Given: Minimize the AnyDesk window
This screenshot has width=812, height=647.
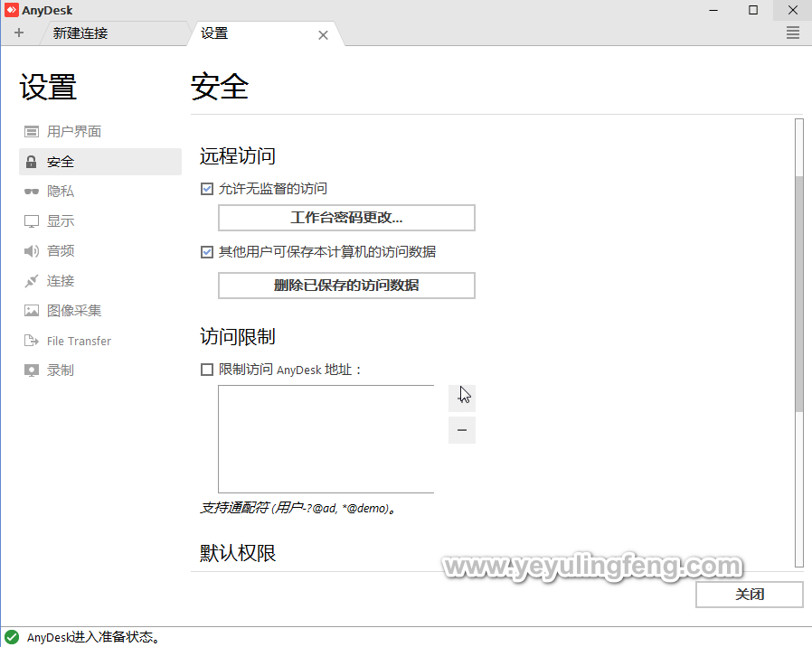Looking at the screenshot, I should click(713, 10).
